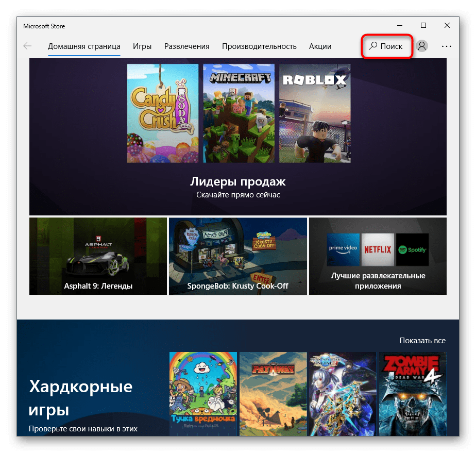Click the Spotify logo
The image size is (476, 453).
pos(412,249)
